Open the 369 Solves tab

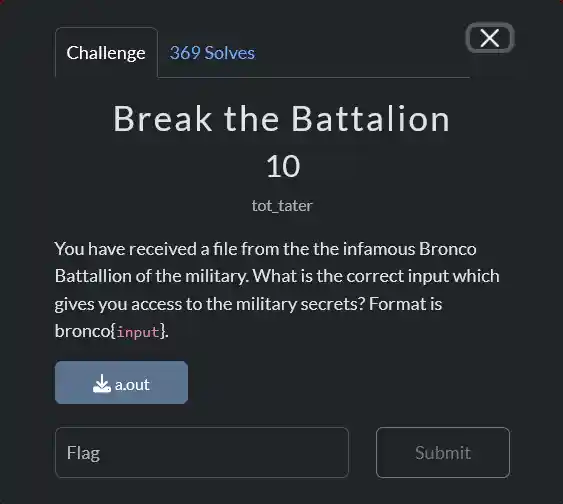[x=212, y=53]
